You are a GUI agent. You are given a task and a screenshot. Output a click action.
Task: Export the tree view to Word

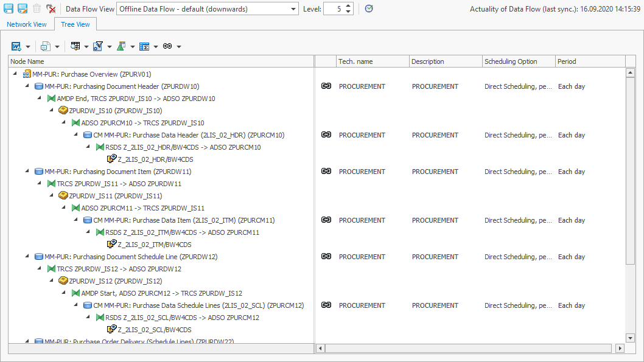(x=15, y=46)
